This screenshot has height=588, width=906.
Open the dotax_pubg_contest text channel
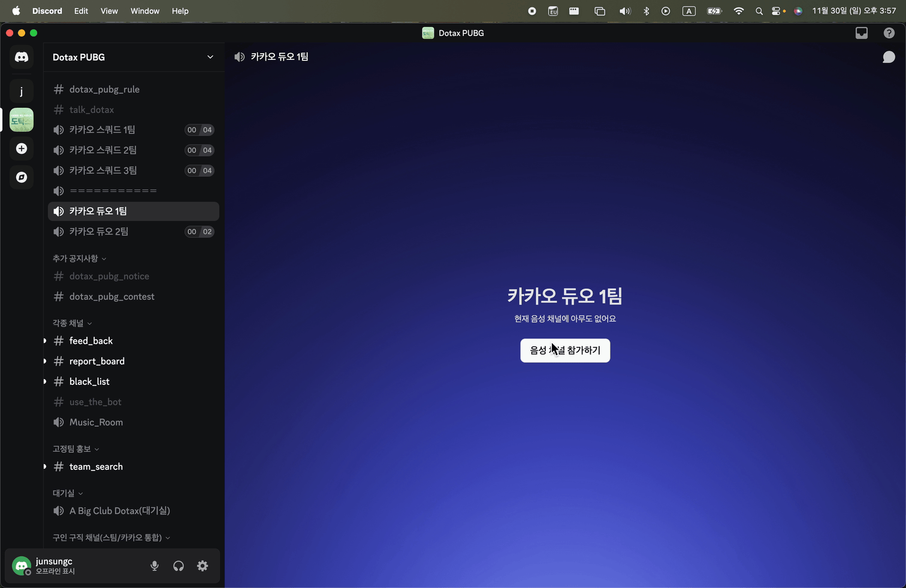click(111, 296)
